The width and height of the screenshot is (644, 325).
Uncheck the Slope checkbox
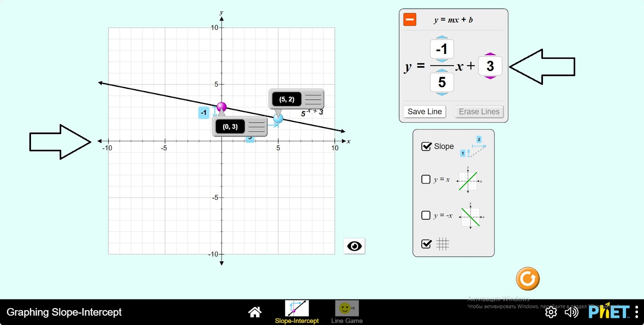(x=426, y=146)
